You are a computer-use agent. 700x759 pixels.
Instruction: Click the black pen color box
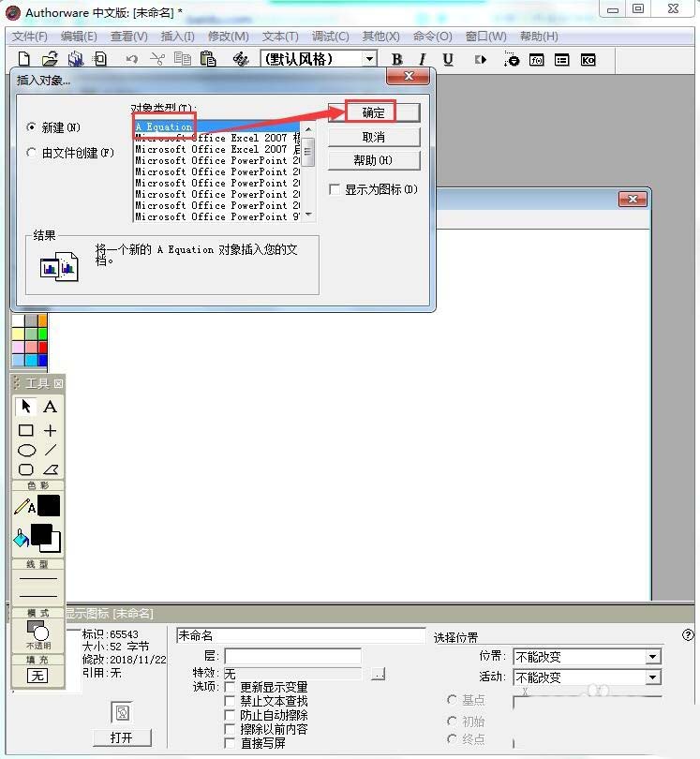click(x=49, y=506)
